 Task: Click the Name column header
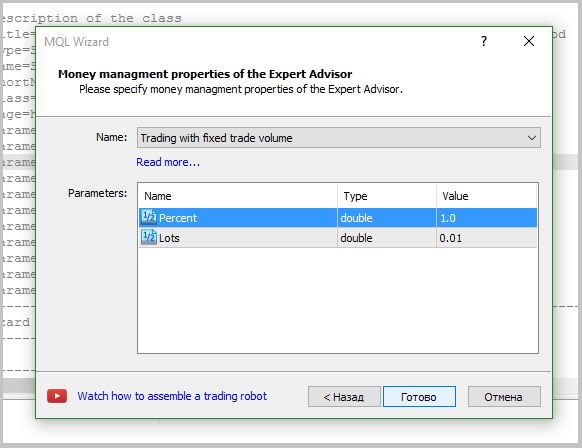click(x=238, y=196)
